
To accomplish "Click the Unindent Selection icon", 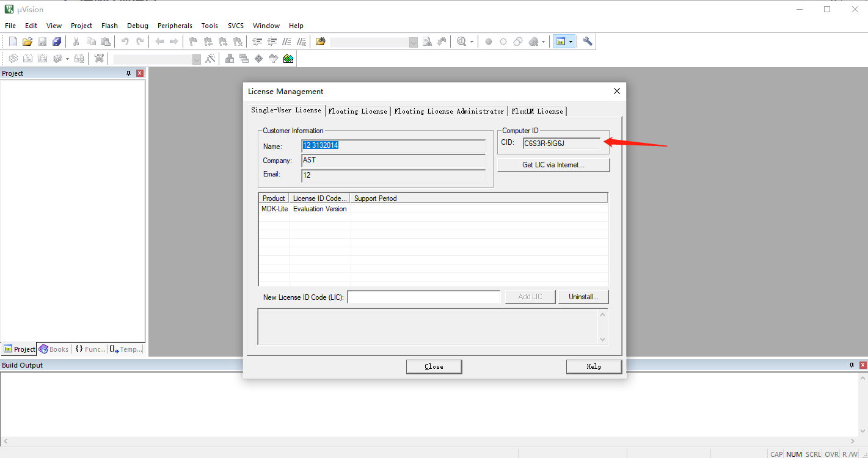I will (272, 42).
